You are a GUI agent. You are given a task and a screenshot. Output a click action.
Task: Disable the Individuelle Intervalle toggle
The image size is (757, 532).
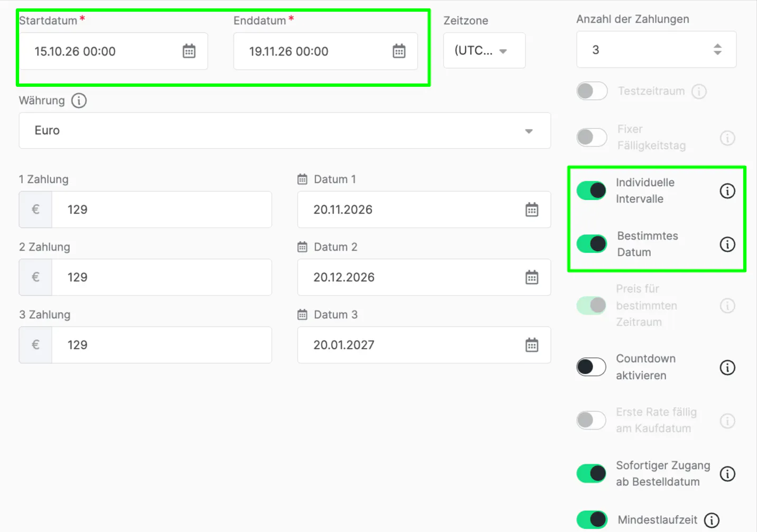point(592,190)
